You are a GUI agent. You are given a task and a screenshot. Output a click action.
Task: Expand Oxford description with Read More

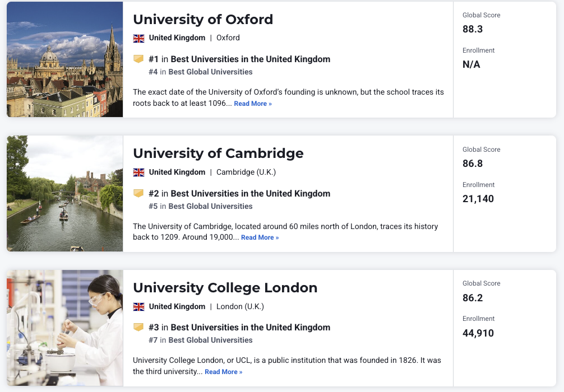(253, 104)
